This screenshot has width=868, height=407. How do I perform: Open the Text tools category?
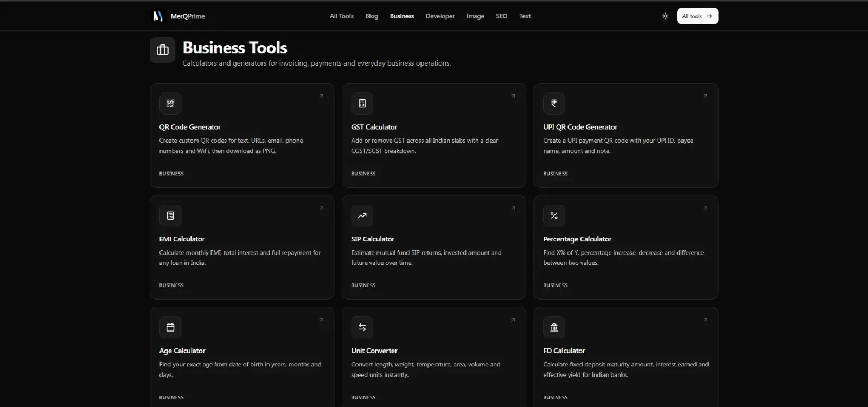coord(525,16)
